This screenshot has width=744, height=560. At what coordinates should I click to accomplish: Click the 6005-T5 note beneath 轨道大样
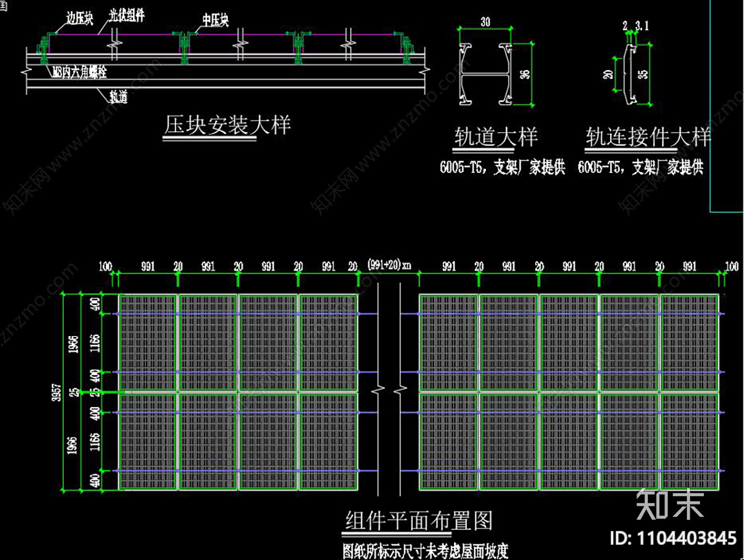[x=503, y=167]
